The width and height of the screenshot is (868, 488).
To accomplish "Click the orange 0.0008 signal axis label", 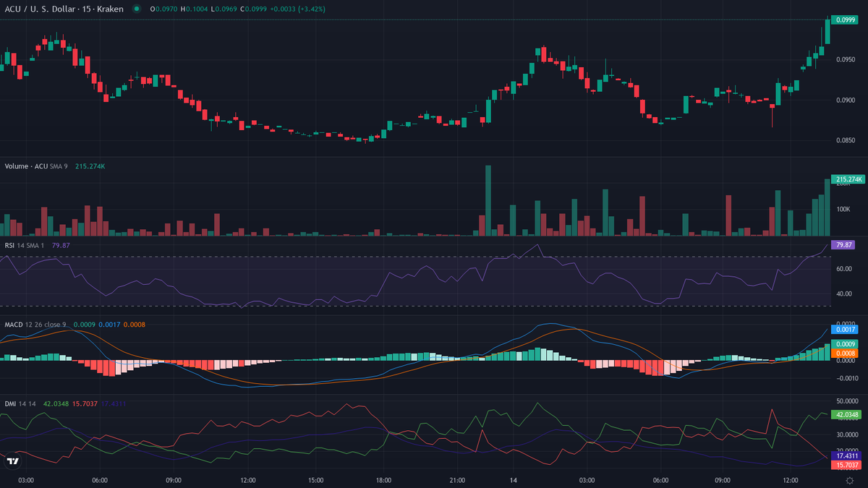I will [x=845, y=353].
